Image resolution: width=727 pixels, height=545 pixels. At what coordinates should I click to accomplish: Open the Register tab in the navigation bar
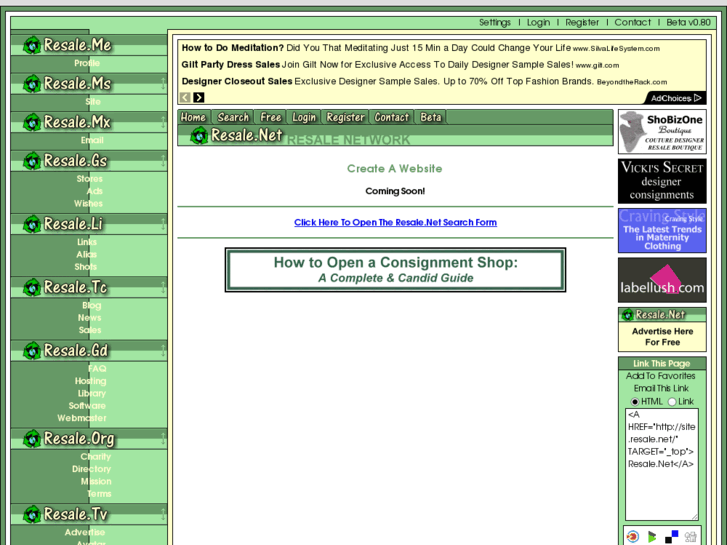pos(345,117)
